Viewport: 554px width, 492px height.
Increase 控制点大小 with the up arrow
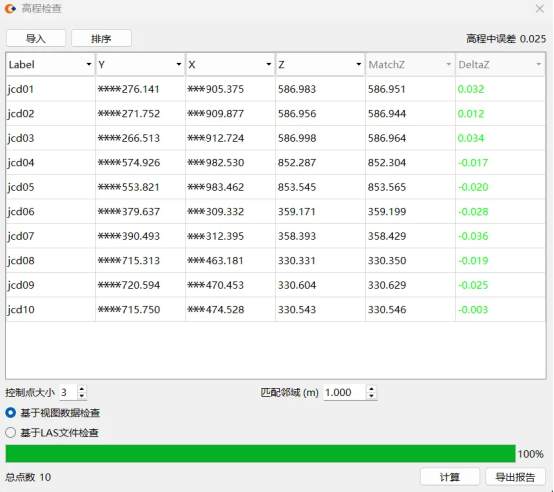tap(82, 389)
